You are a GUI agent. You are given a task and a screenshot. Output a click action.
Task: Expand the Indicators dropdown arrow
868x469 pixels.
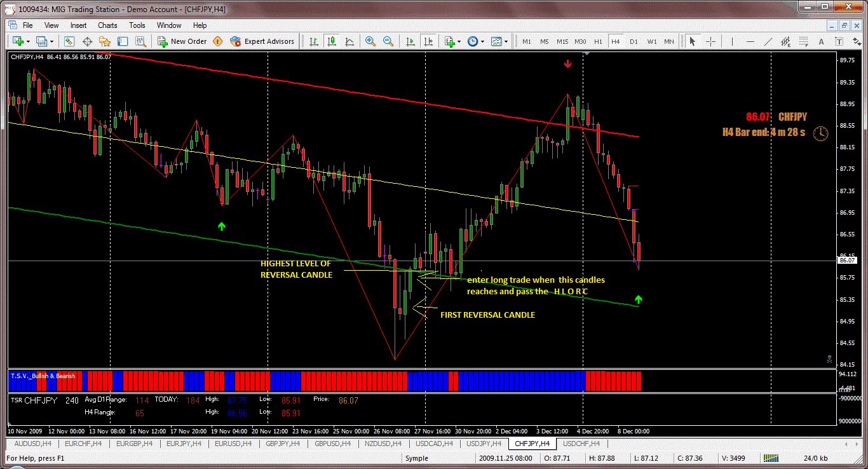click(459, 41)
